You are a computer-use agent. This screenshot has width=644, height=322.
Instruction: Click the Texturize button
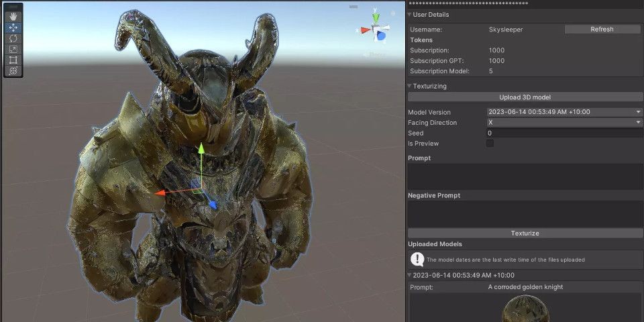pos(525,233)
